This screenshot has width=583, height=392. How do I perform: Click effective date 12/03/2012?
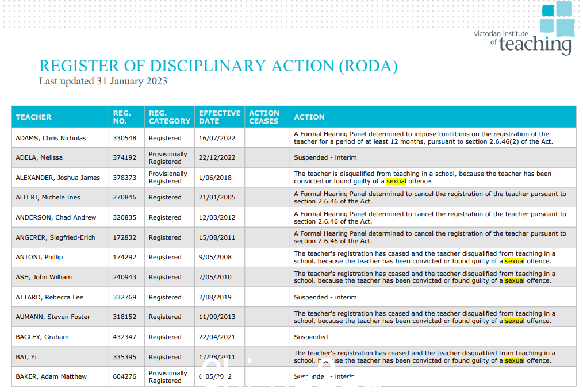[x=217, y=217]
